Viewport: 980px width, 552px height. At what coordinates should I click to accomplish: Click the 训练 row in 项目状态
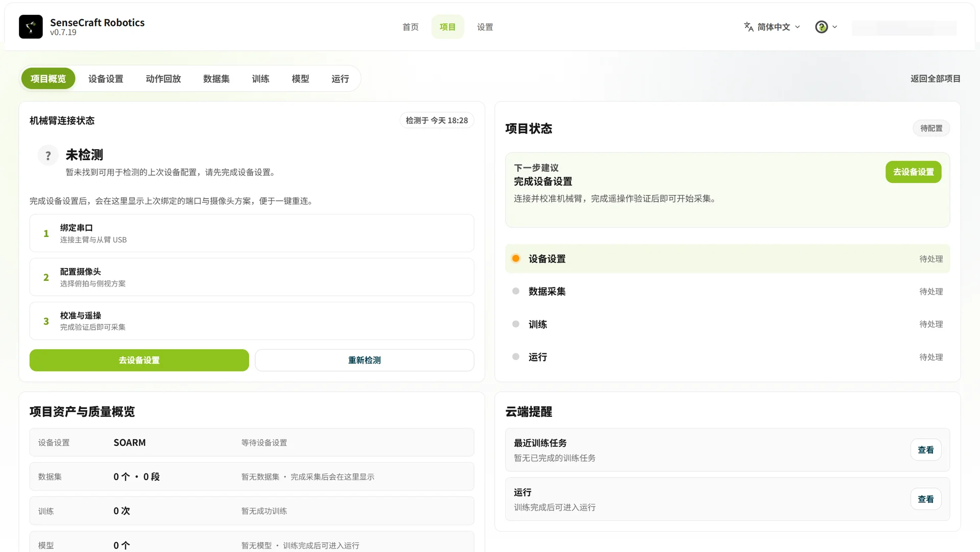[727, 324]
